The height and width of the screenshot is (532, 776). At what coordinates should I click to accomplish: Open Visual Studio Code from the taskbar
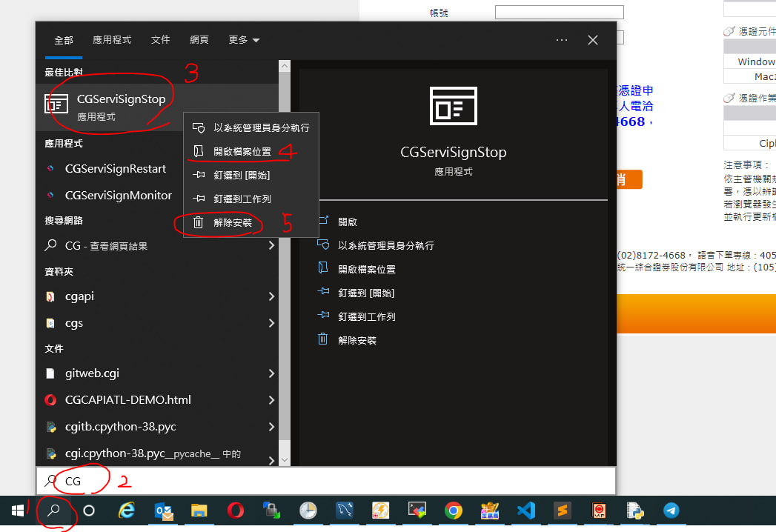coord(526,511)
